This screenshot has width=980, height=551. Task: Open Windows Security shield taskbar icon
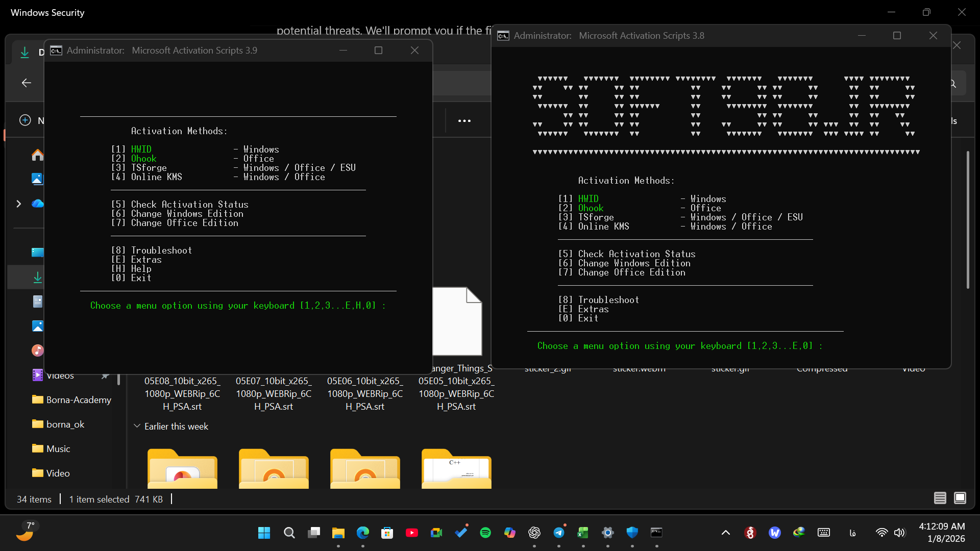[x=632, y=533]
